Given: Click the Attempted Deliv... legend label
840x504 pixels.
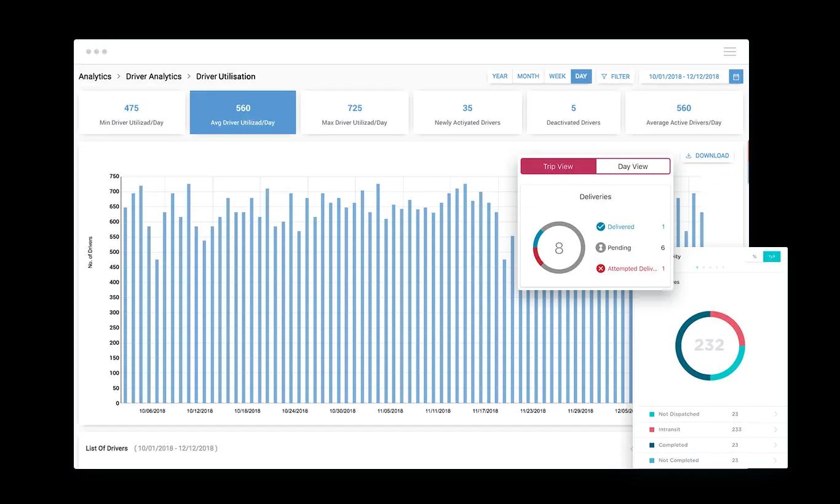Looking at the screenshot, I should click(x=632, y=269).
